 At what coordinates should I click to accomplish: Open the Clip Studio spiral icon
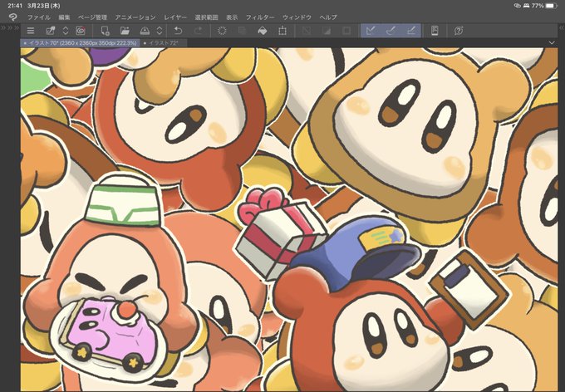tap(81, 31)
